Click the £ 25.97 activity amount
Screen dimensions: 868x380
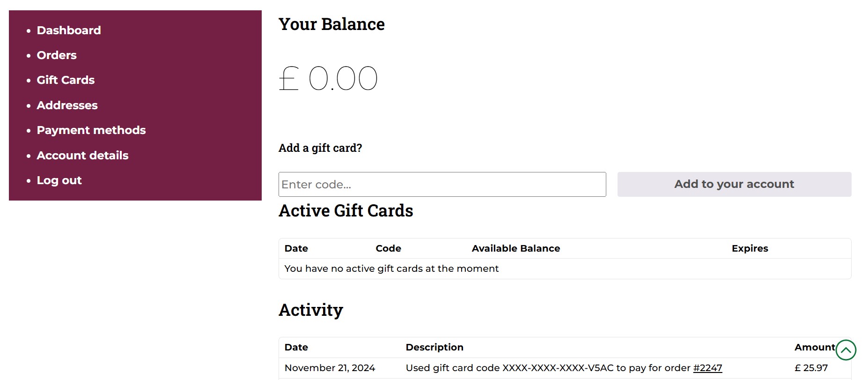coord(811,368)
